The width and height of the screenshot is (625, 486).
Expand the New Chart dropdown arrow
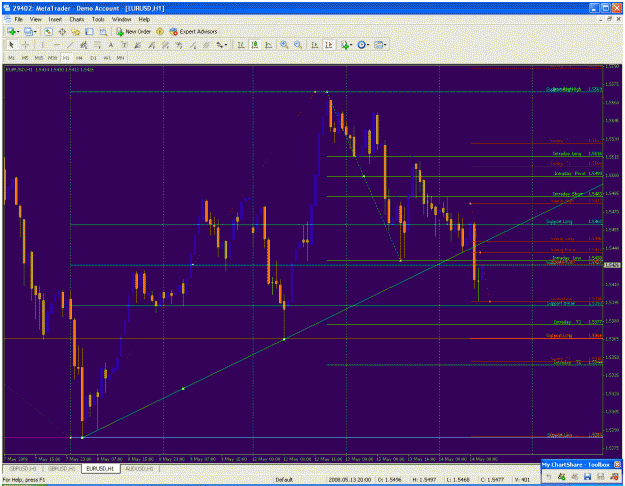(x=18, y=32)
